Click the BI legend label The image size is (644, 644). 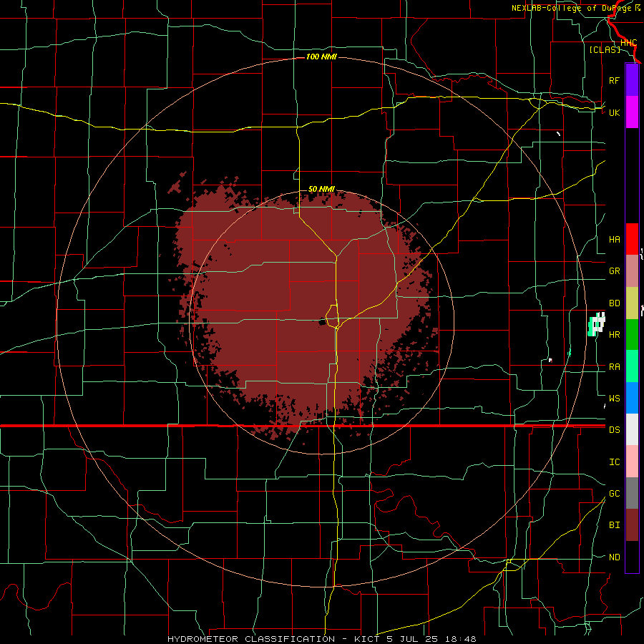click(x=614, y=525)
